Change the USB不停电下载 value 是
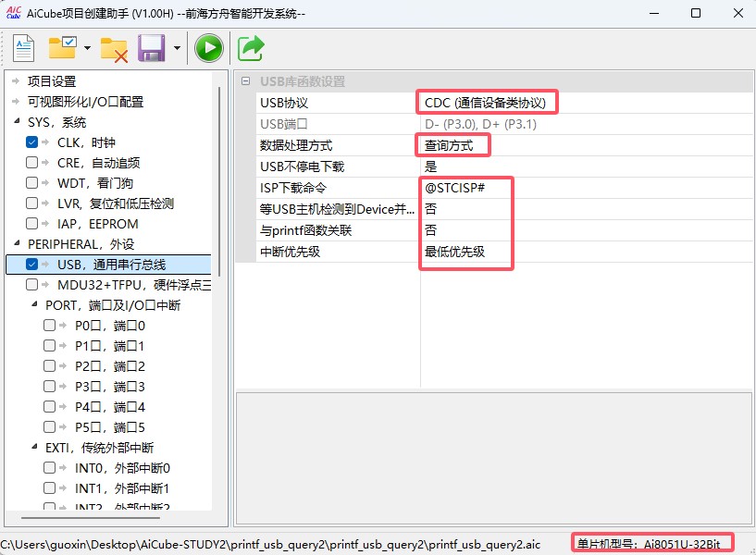756x555 pixels. [x=430, y=166]
